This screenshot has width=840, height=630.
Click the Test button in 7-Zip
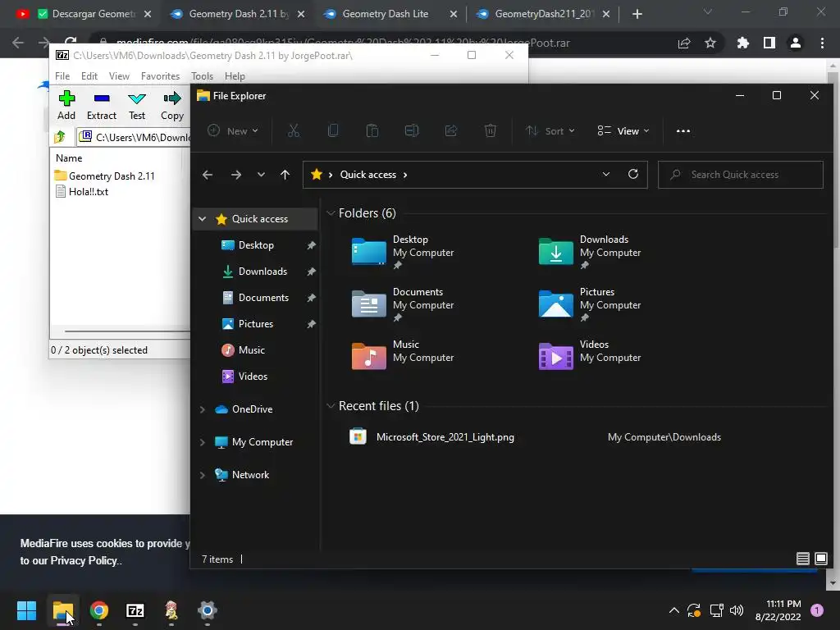[x=137, y=106]
